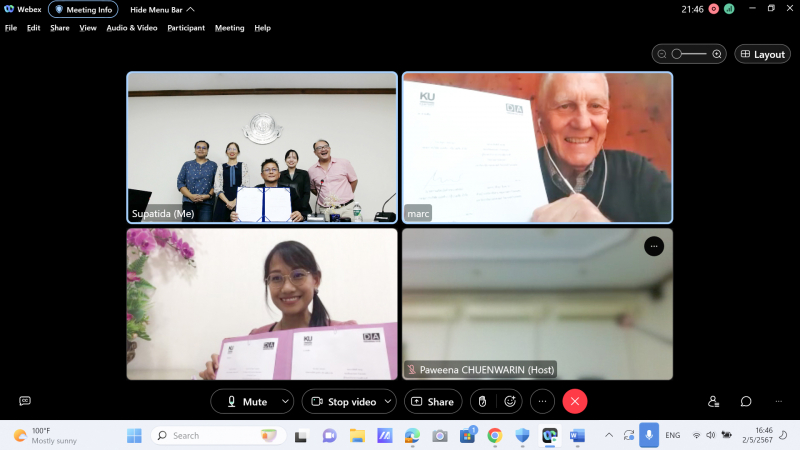Open the Participant menu
The height and width of the screenshot is (450, 800).
click(x=185, y=28)
